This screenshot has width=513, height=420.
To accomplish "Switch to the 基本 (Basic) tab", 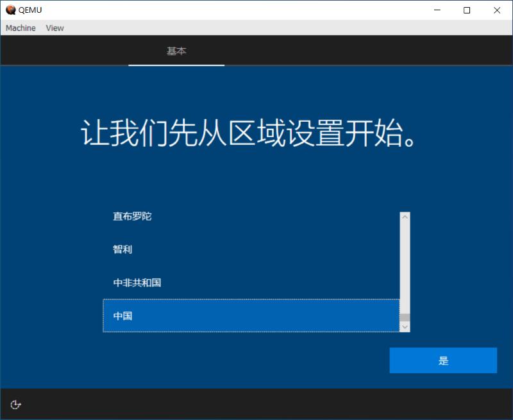I will click(x=176, y=51).
